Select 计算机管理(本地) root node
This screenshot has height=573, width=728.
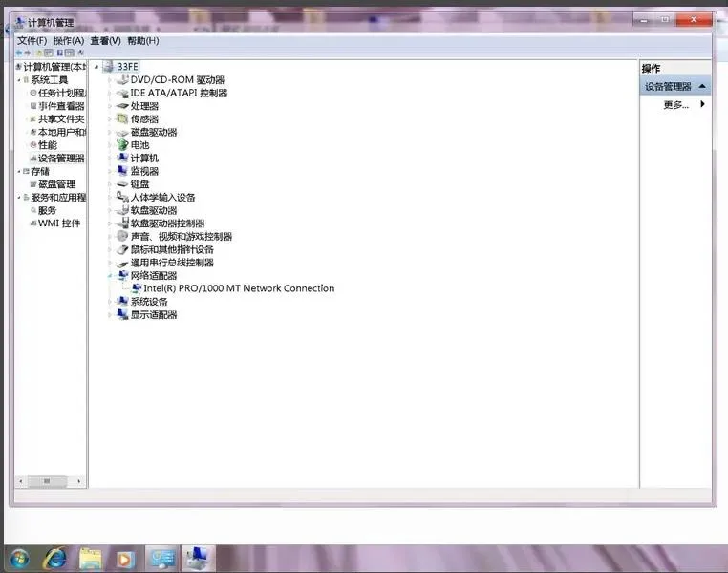click(x=54, y=67)
